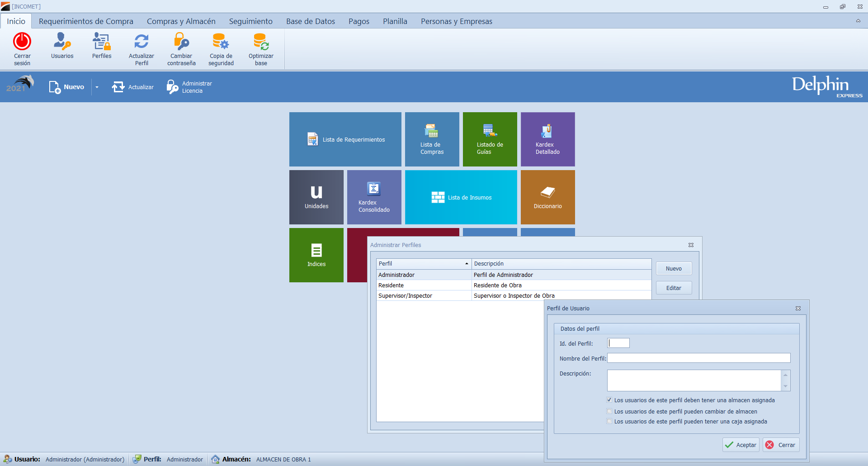Launch Copia de seguridad backup
The image size is (868, 466).
click(221, 42)
